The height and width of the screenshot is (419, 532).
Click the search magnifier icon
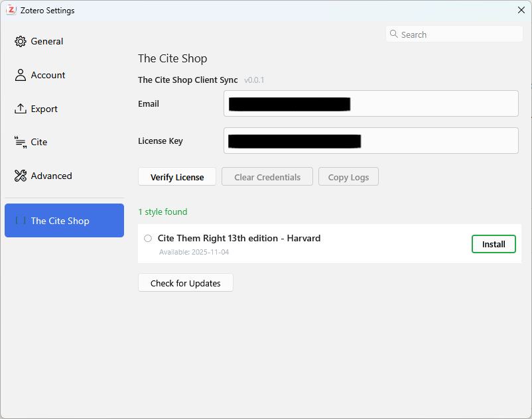(x=393, y=34)
